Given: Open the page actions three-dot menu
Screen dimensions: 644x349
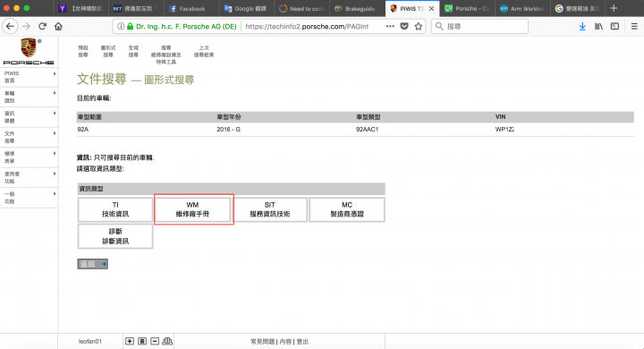Looking at the screenshot, I should tap(390, 26).
